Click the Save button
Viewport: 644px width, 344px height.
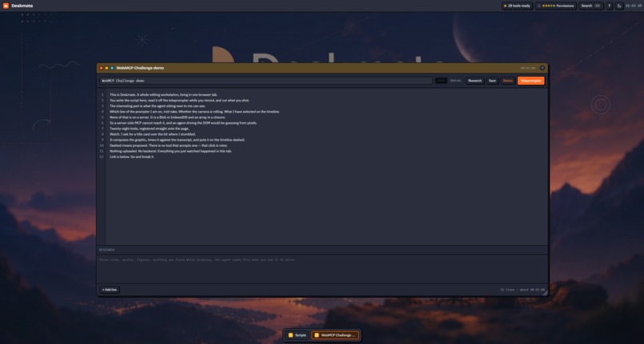point(492,81)
